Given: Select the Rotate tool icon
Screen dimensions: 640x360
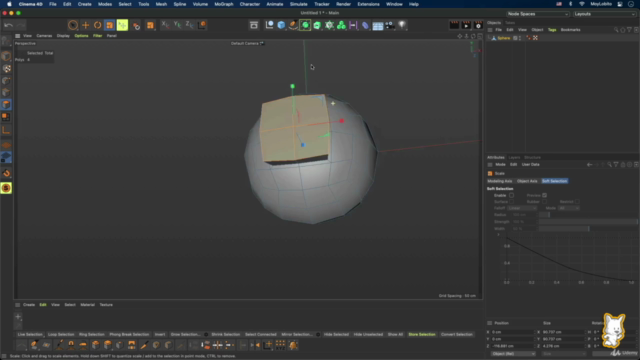Looking at the screenshot, I should coord(98,25).
